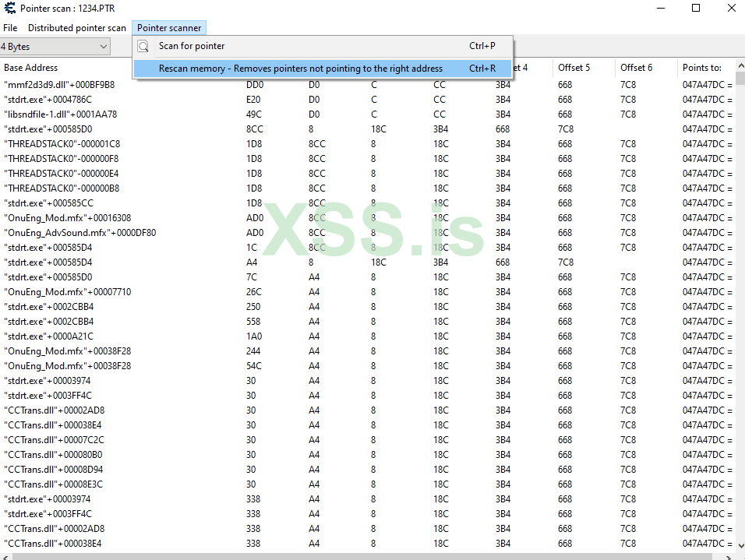Click offset value 1C in the table
The height and width of the screenshot is (560, 745).
click(252, 248)
